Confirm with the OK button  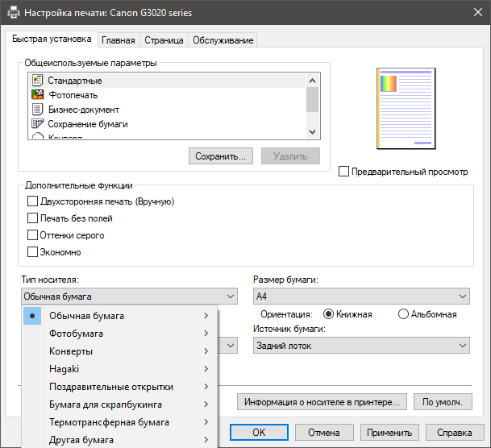click(259, 433)
